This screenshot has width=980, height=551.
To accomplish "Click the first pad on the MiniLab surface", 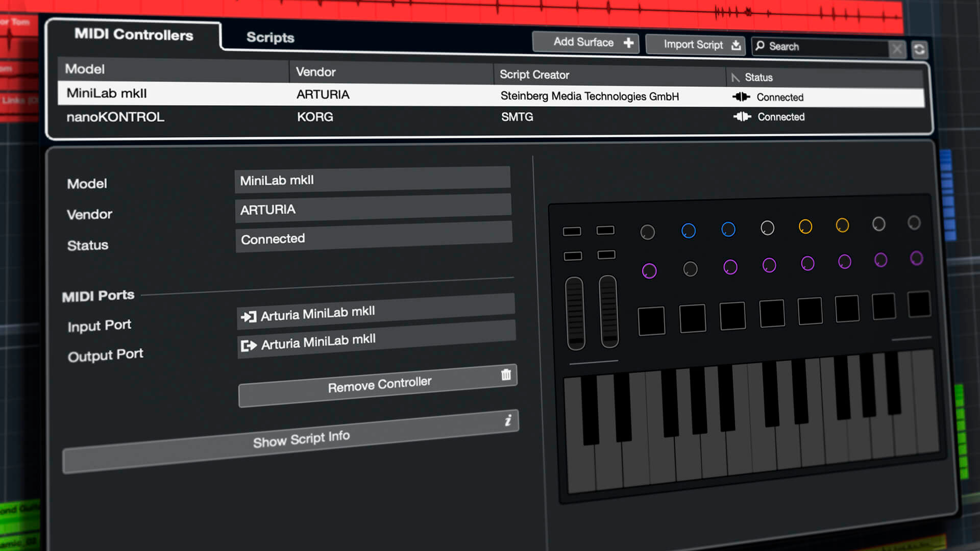I will tap(651, 321).
